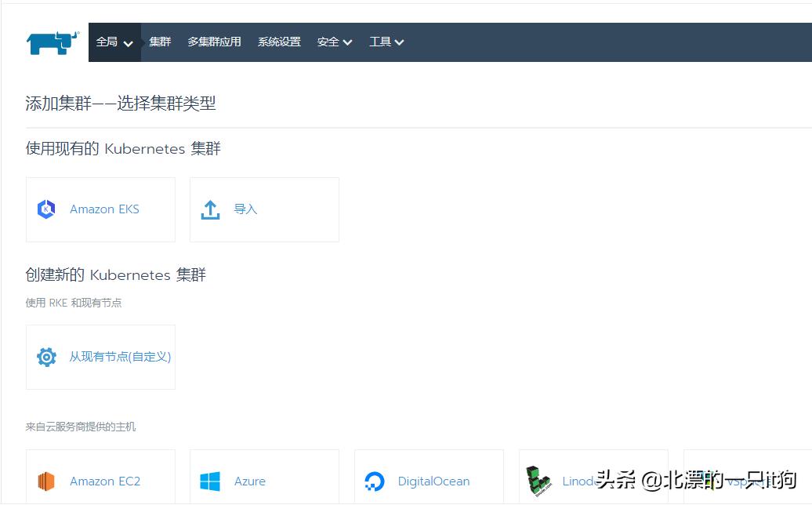Viewport: 812px width, 505px height.
Task: Select the DigitalOcean logo icon
Action: [374, 481]
